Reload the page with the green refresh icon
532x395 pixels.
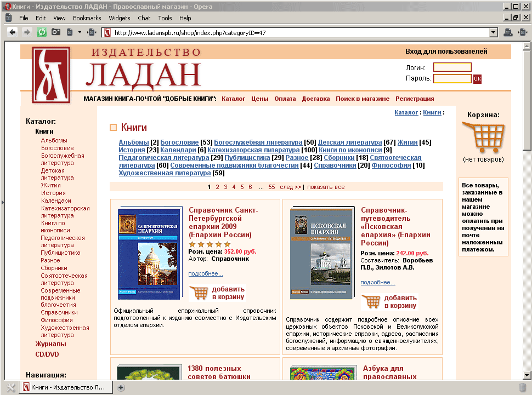point(42,32)
